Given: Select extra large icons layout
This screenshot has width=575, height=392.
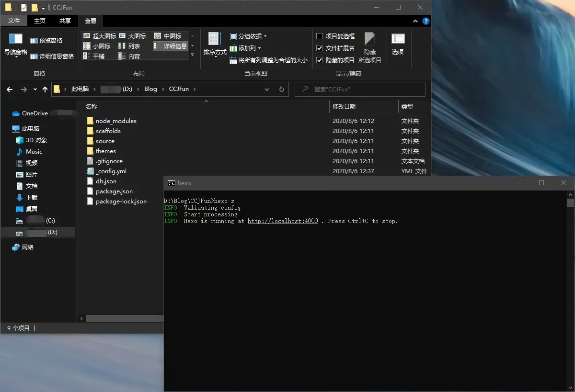Looking at the screenshot, I should pyautogui.click(x=100, y=36).
